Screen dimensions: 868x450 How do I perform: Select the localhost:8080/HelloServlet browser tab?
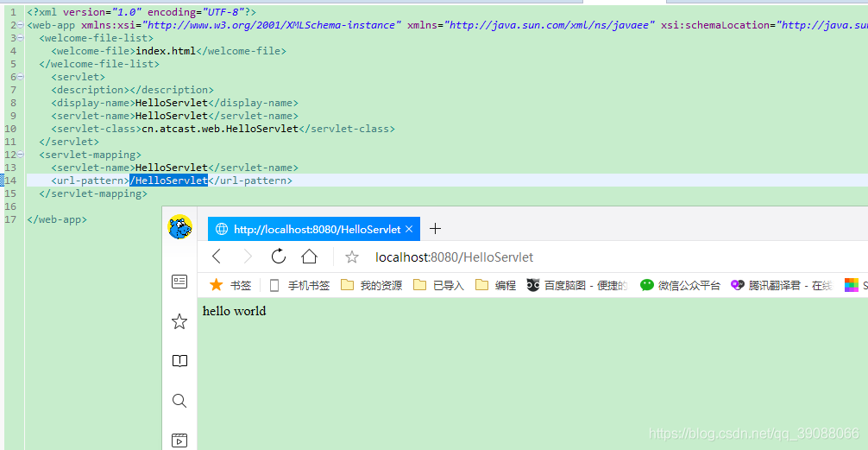tap(314, 229)
